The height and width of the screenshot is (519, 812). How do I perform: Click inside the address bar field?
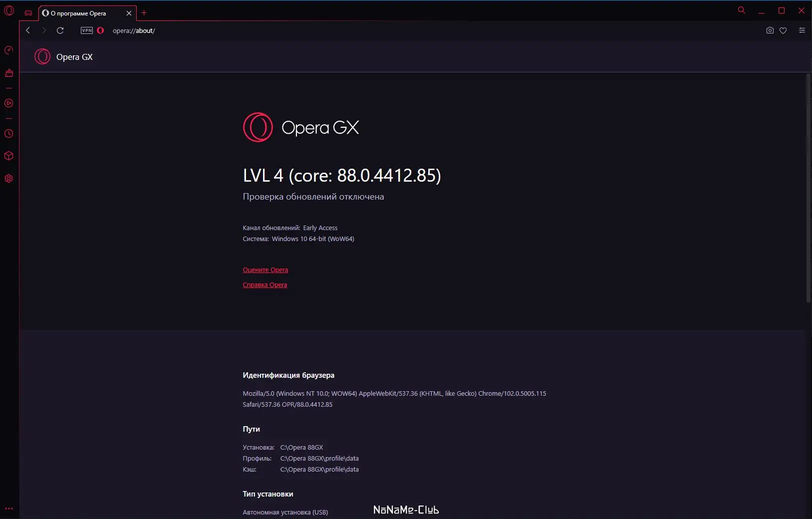(200, 30)
